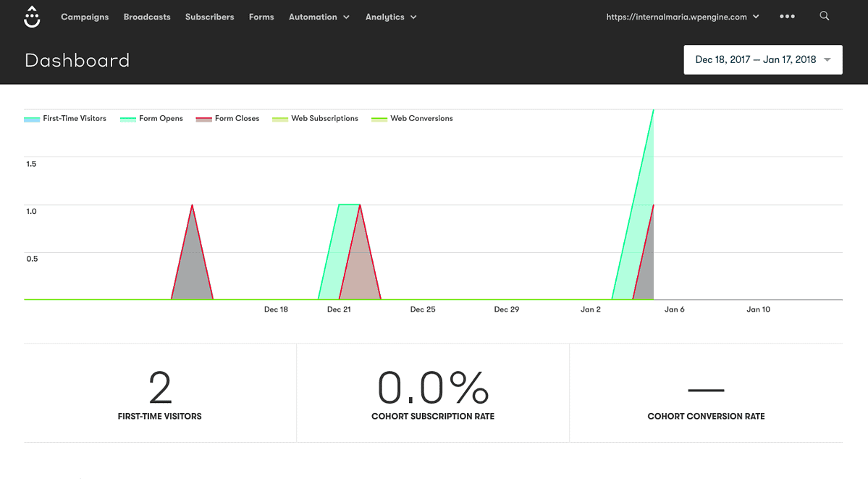Viewport: 868px width, 479px height.
Task: Expand the Automation dropdown menu
Action: 319,17
